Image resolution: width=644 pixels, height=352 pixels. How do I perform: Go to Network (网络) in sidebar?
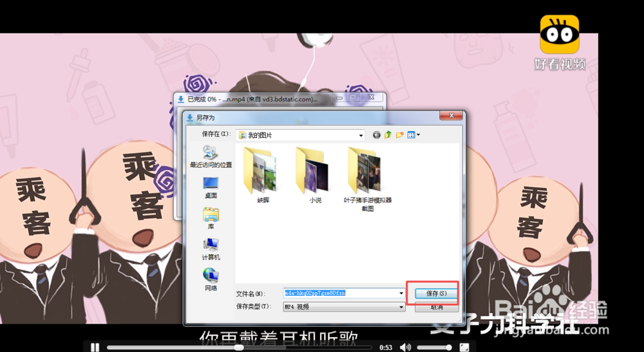211,280
